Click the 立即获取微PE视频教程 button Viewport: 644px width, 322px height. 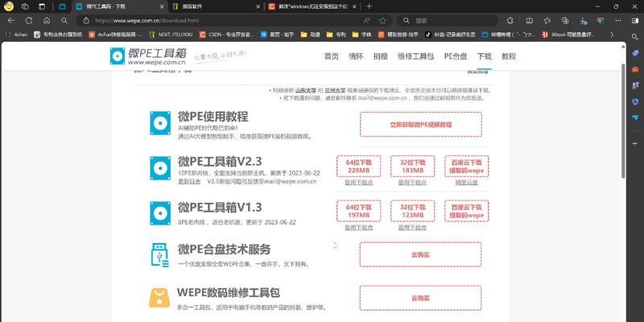coord(420,125)
